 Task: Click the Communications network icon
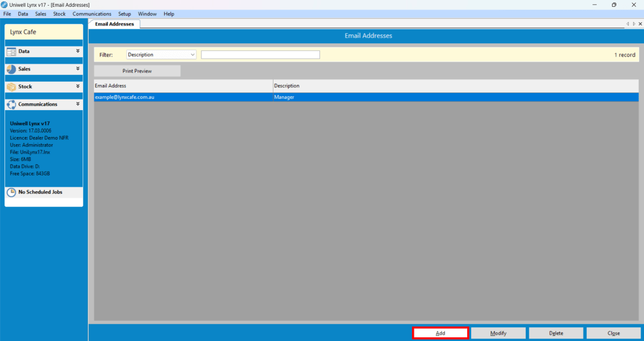11,104
